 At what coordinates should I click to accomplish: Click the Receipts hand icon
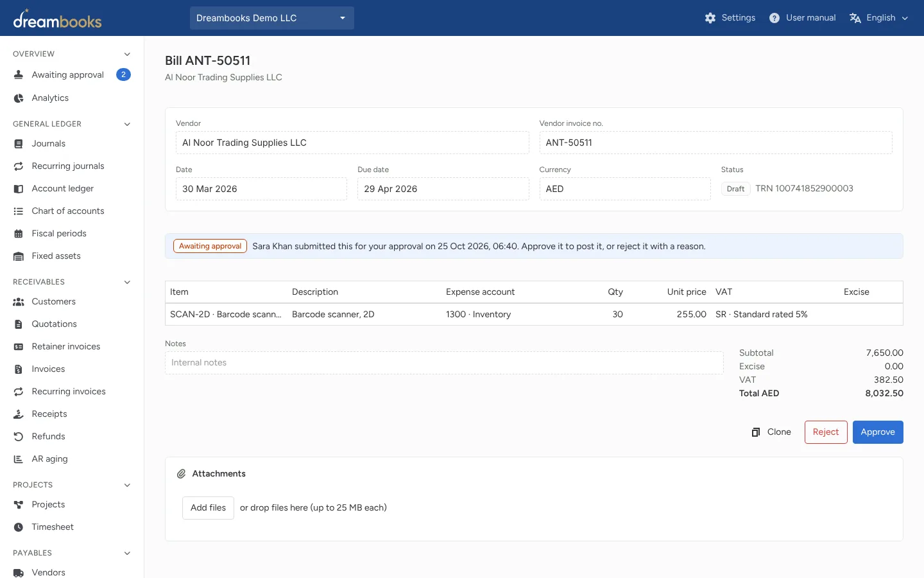point(19,414)
